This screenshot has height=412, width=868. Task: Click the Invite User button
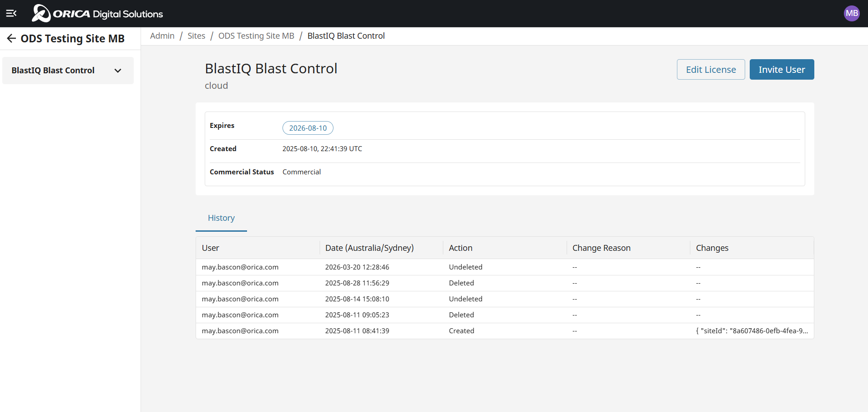point(782,70)
